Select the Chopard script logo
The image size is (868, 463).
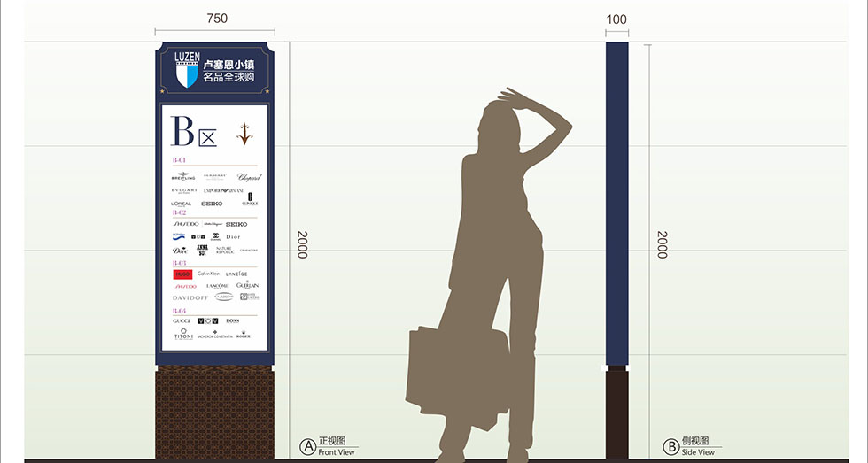pos(249,177)
